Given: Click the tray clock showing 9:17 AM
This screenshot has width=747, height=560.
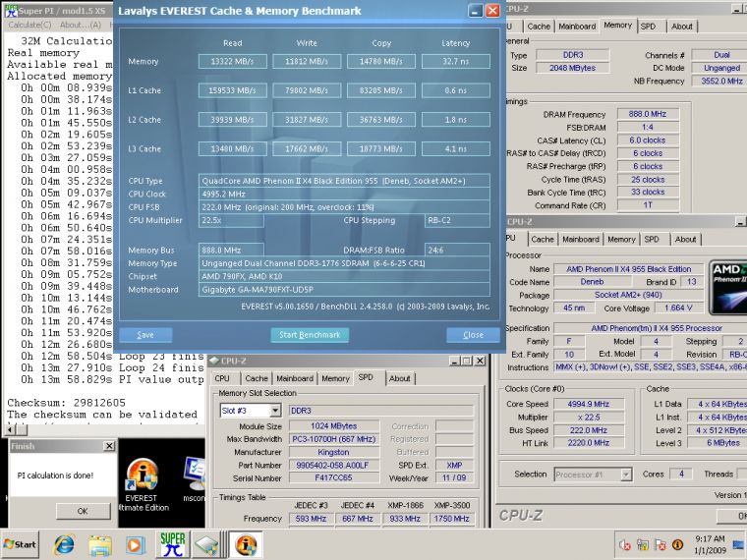Looking at the screenshot, I should coord(710,544).
